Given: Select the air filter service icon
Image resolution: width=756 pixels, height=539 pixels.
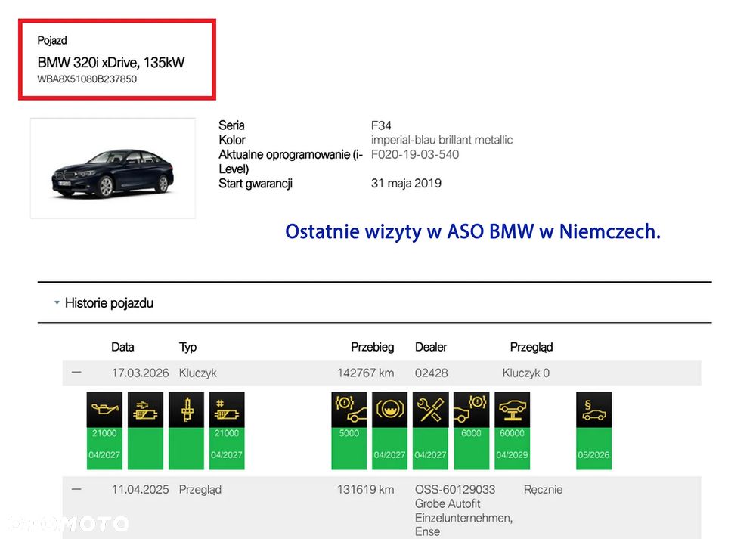Looking at the screenshot, I should (x=145, y=410).
